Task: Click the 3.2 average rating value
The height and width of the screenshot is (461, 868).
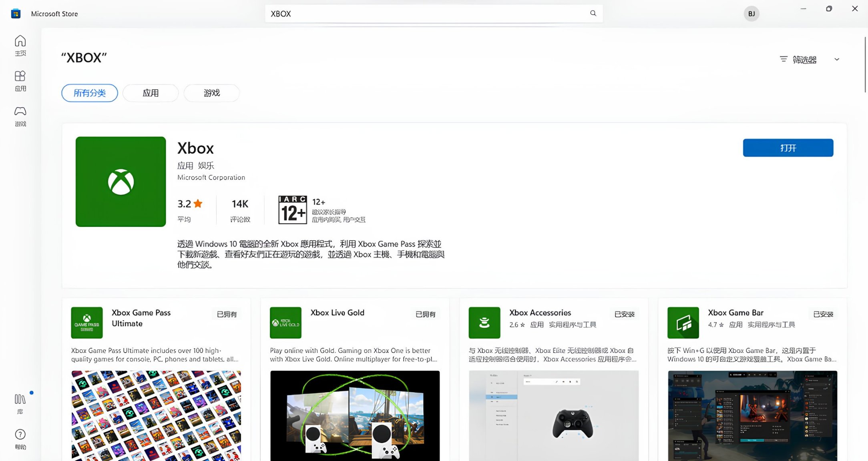Action: [184, 204]
